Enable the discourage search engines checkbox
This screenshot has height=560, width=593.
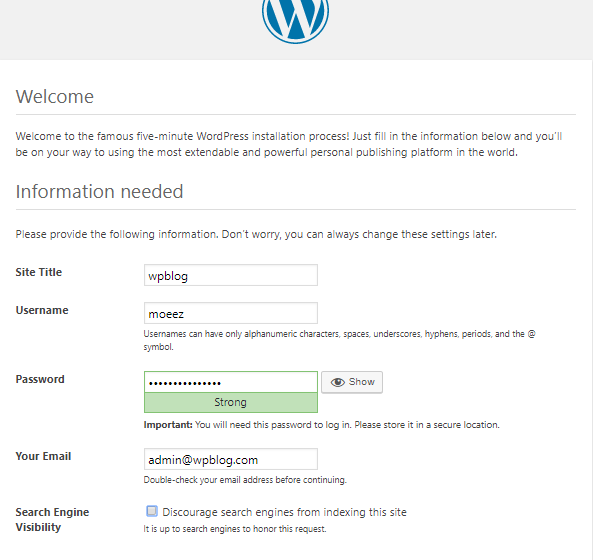(x=152, y=511)
